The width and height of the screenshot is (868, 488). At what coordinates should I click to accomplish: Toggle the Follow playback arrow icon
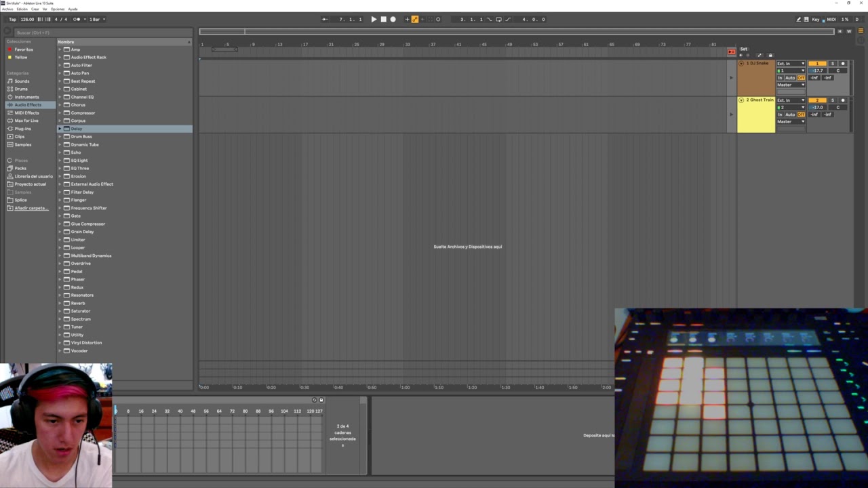click(325, 19)
